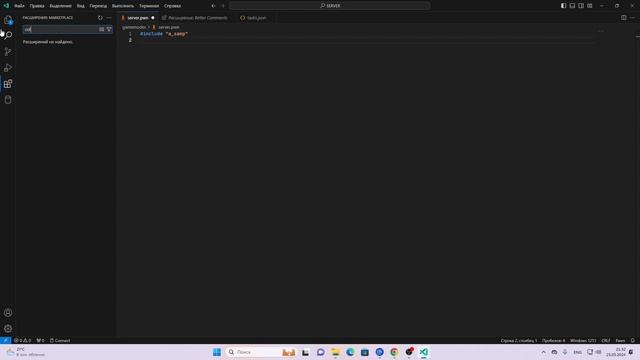Open the Терминал menu
The height and width of the screenshot is (360, 640).
tap(149, 6)
